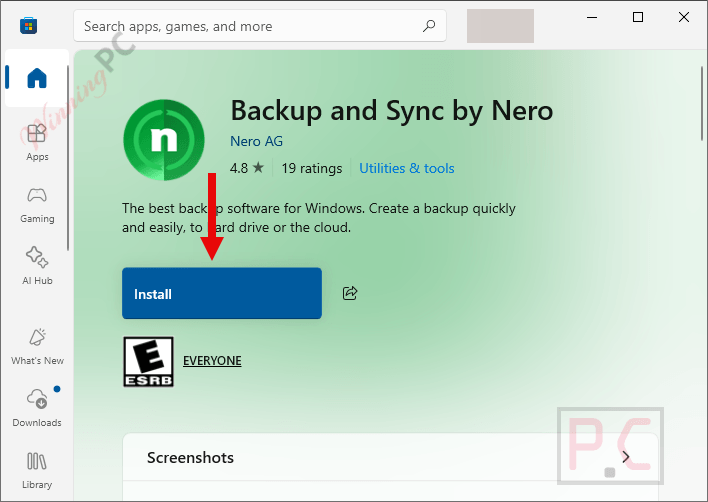This screenshot has width=708, height=502.
Task: Click the share icon beside Install
Action: (350, 293)
